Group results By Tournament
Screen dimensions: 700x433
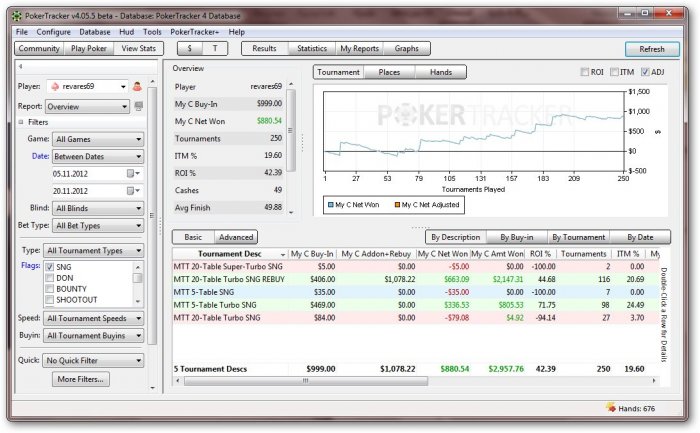[x=579, y=237]
